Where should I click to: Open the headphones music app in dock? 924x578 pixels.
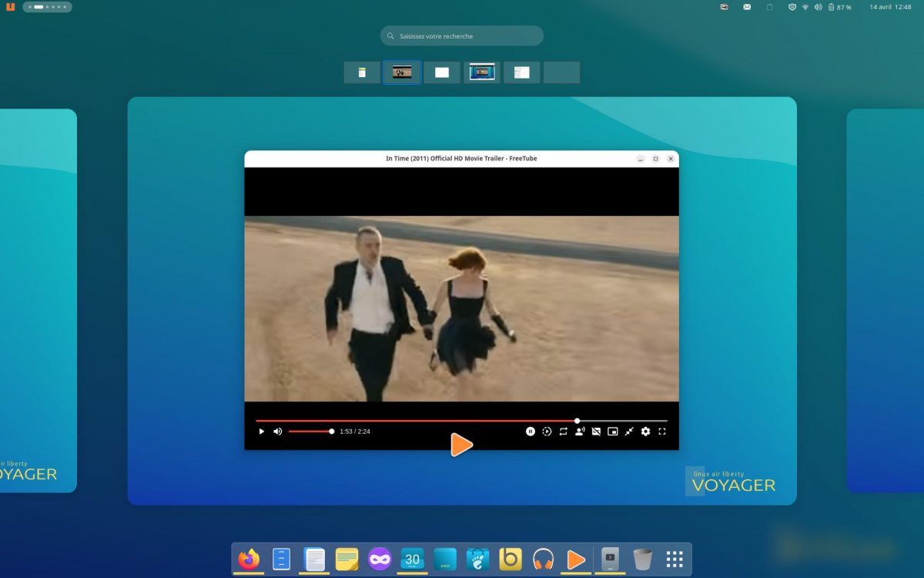544,559
